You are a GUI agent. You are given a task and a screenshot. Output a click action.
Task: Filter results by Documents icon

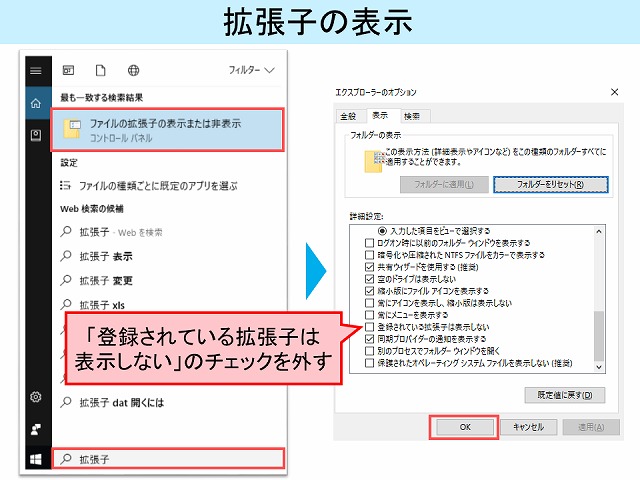coord(100,70)
